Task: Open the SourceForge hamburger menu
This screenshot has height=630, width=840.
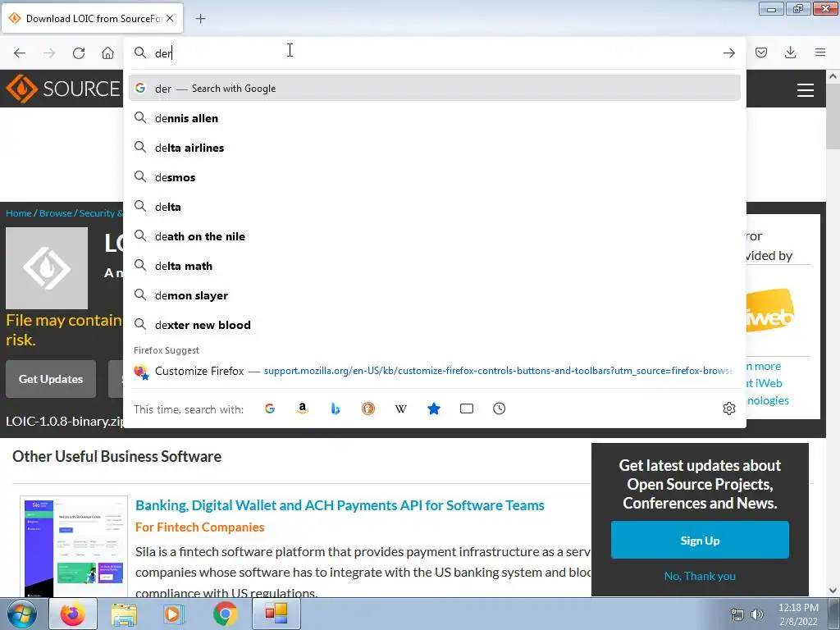Action: pyautogui.click(x=806, y=89)
